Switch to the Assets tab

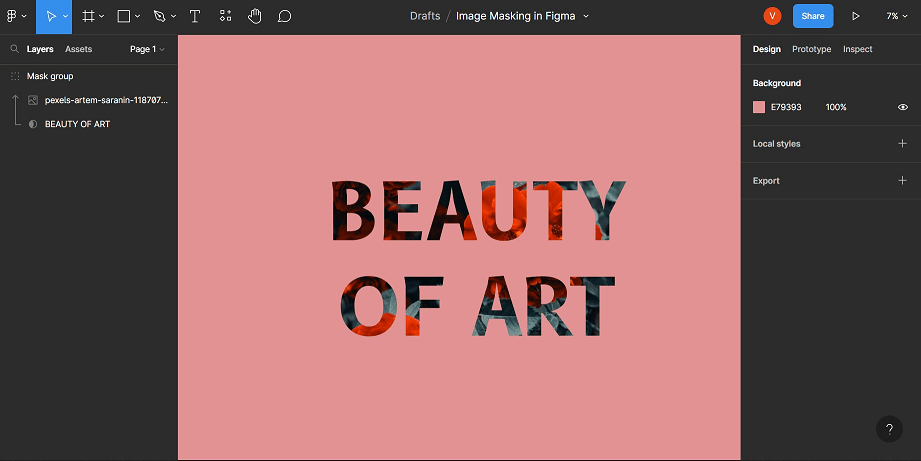tap(78, 49)
